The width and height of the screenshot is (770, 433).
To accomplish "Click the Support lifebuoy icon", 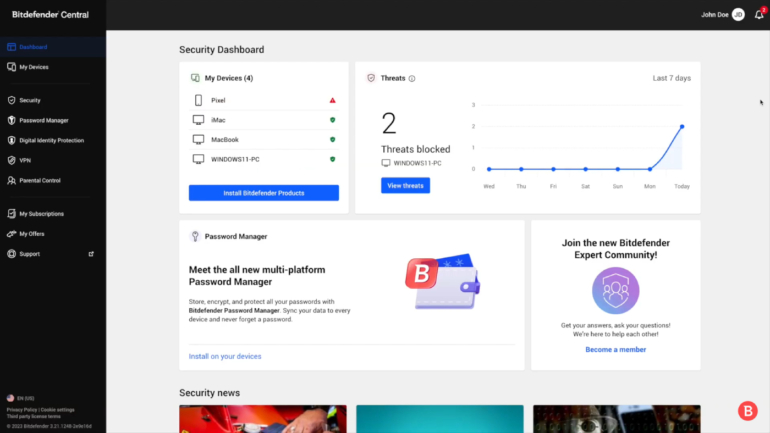I will pyautogui.click(x=11, y=254).
